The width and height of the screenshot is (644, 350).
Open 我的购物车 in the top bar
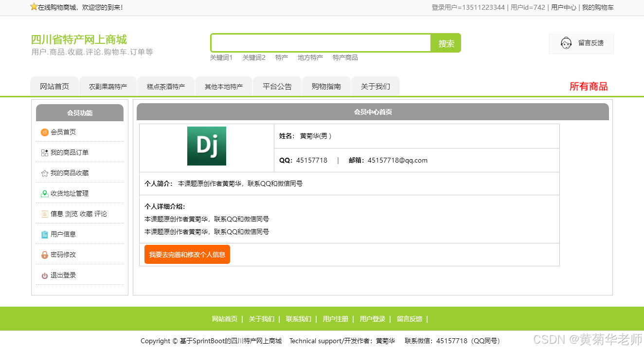tap(598, 7)
